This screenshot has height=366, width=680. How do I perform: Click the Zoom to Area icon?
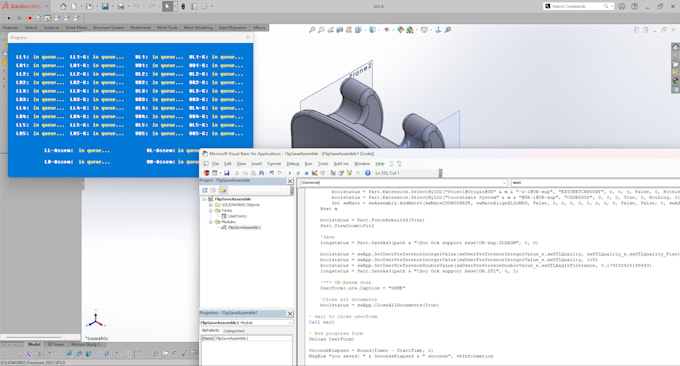(321, 30)
